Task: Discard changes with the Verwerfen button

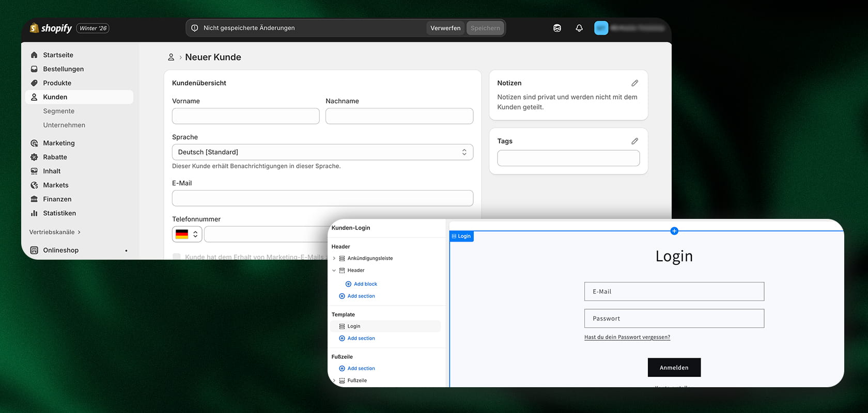Action: (x=445, y=28)
